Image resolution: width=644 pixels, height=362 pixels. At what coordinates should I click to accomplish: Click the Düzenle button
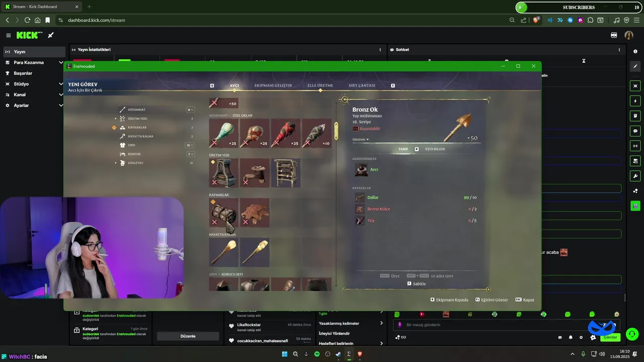[x=188, y=336]
